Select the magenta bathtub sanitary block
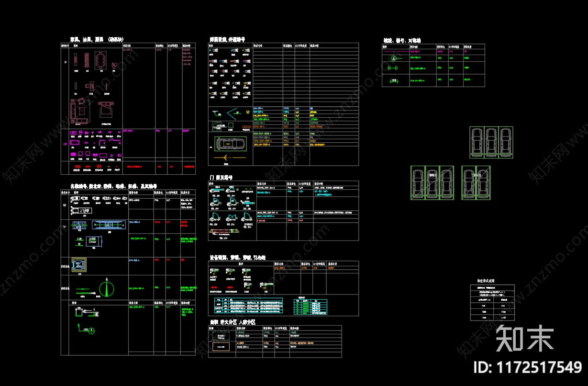588x386 pixels. [x=75, y=142]
